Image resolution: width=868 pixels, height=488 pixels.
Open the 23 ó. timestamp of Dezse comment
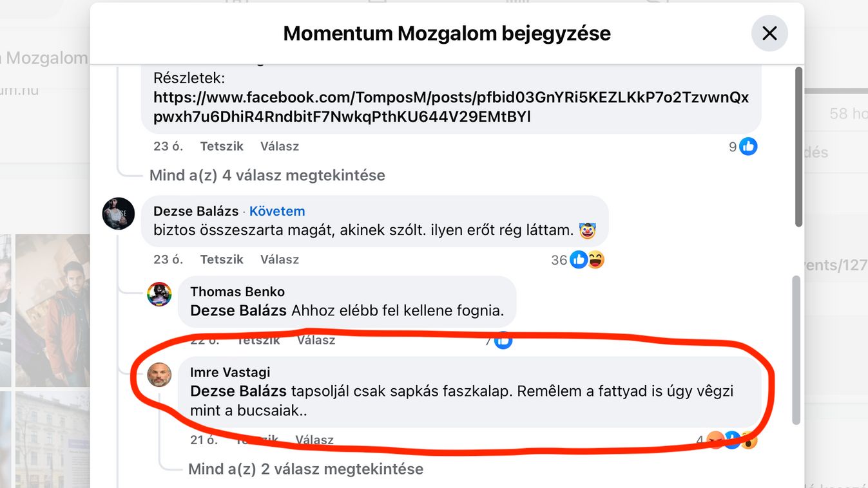coord(168,259)
